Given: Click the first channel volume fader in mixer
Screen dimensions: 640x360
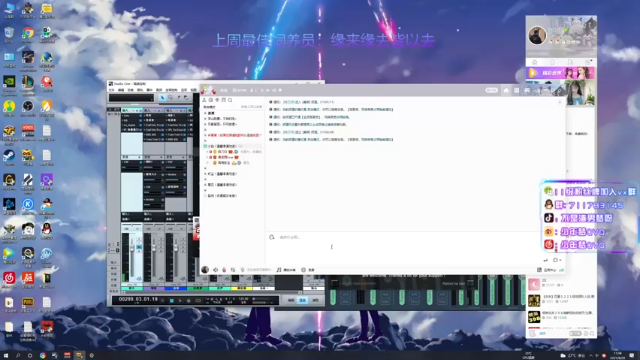Looking at the screenshot, I should point(132,249).
